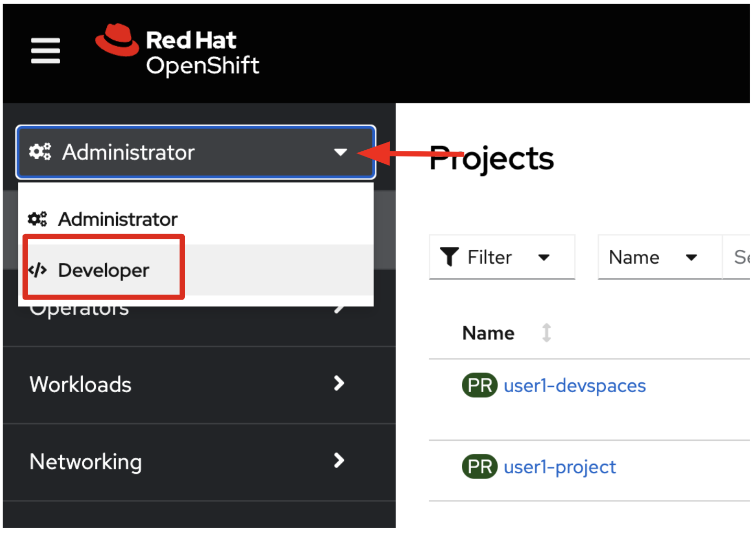Click the caret arrow in perspective switcher
This screenshot has height=533, width=756.
pos(341,152)
